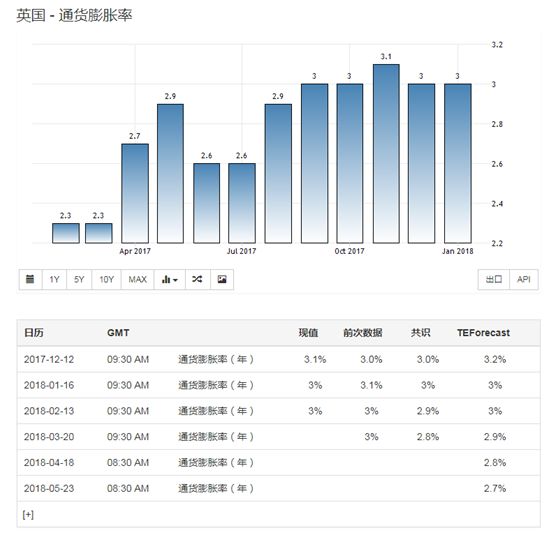Show MAX historical range
This screenshot has height=537, width=558.
(138, 280)
